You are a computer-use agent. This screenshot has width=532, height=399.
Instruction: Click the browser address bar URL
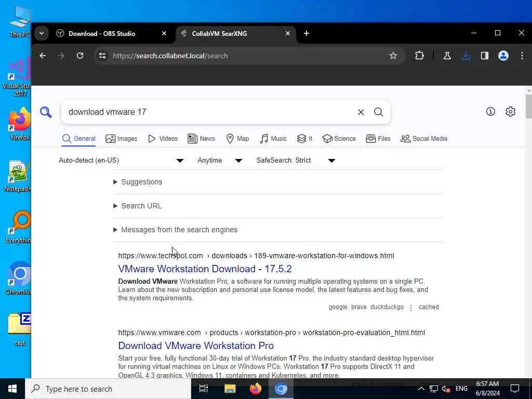point(170,56)
